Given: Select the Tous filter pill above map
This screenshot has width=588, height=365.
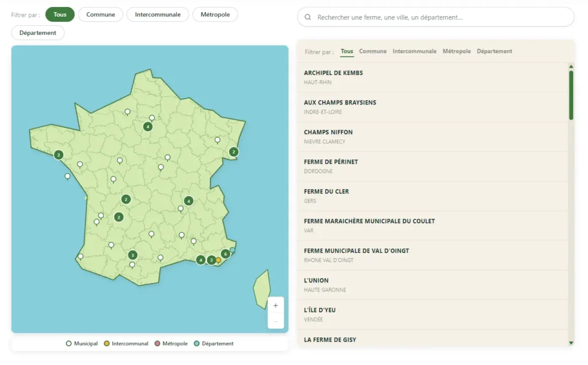Looking at the screenshot, I should click(60, 14).
